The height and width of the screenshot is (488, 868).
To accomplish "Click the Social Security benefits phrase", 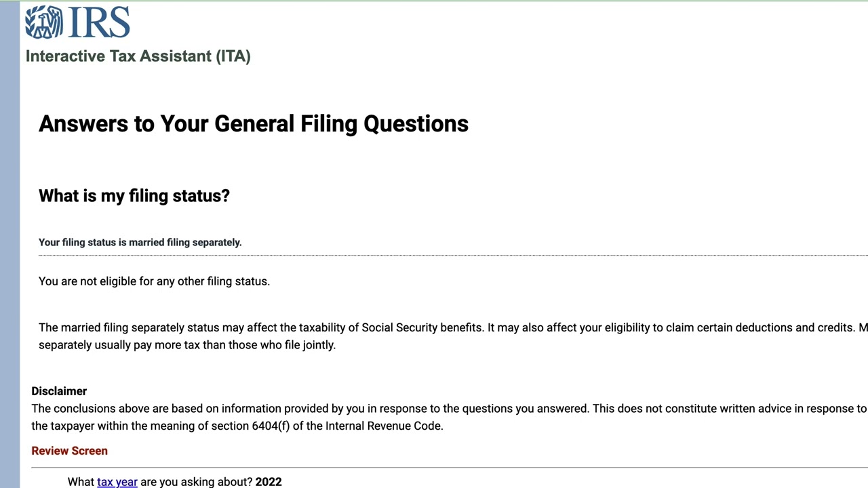I will [422, 328].
